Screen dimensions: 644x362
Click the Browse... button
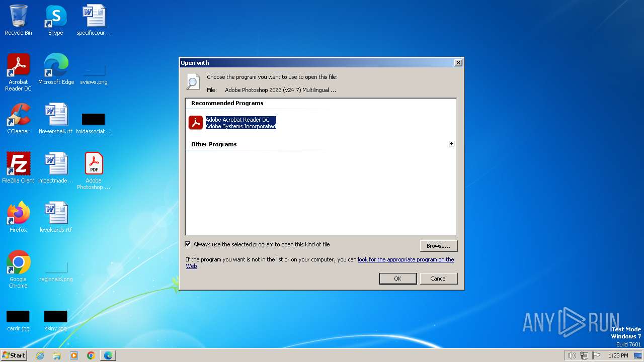click(x=438, y=246)
